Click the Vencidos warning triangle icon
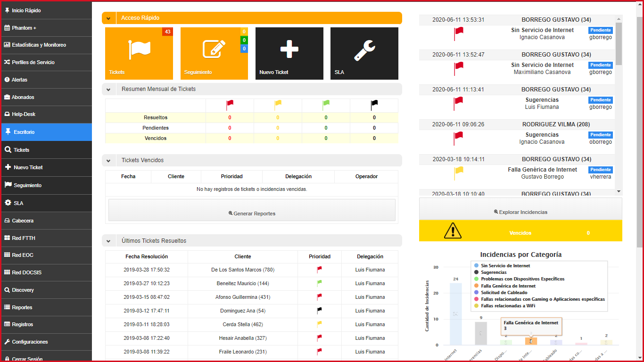The height and width of the screenshot is (362, 644). pos(453,231)
